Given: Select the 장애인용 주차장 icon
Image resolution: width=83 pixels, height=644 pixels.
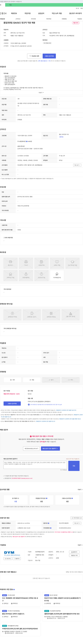Looking at the screenshot, I should [12, 315].
